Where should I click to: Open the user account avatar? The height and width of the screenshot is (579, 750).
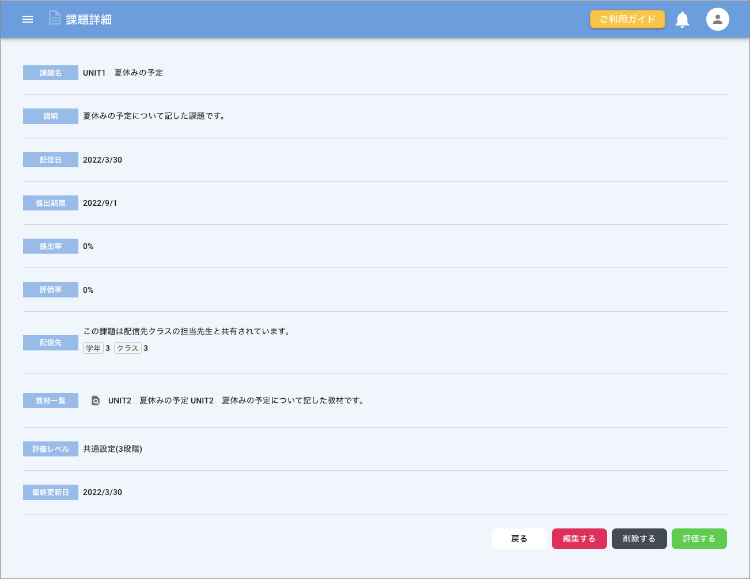point(717,20)
